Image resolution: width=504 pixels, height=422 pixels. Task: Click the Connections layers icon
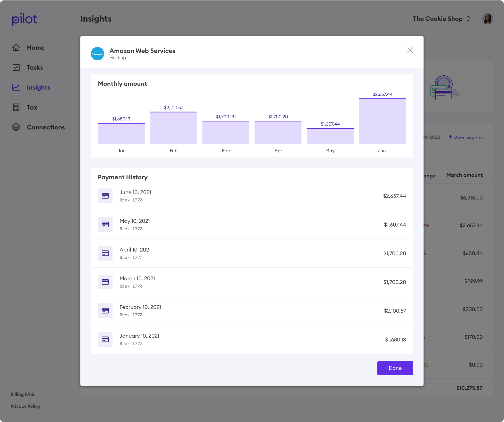pyautogui.click(x=16, y=127)
